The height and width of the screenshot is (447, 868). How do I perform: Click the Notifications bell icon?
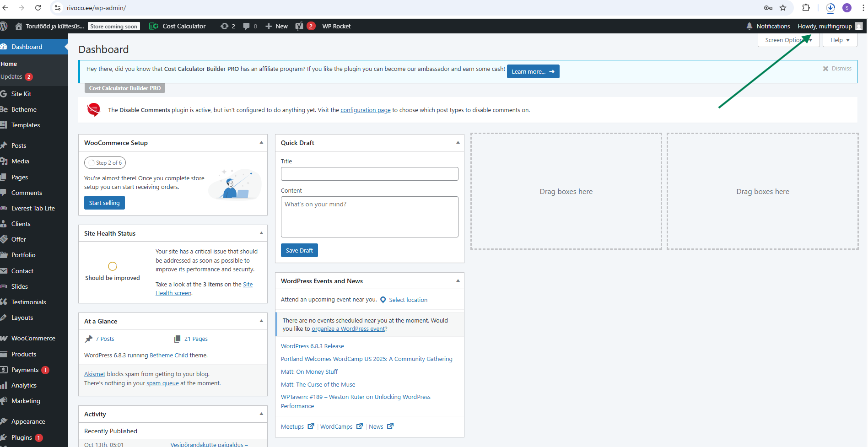[749, 26]
